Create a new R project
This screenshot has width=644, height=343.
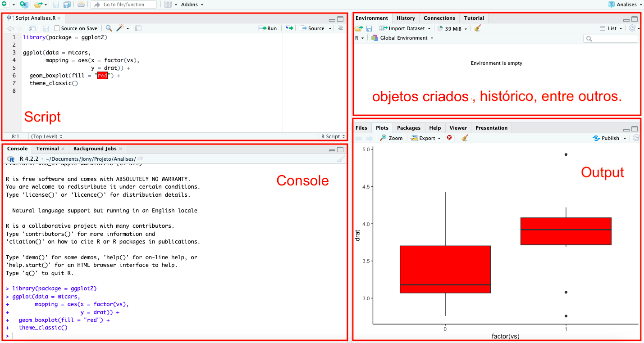pos(23,5)
